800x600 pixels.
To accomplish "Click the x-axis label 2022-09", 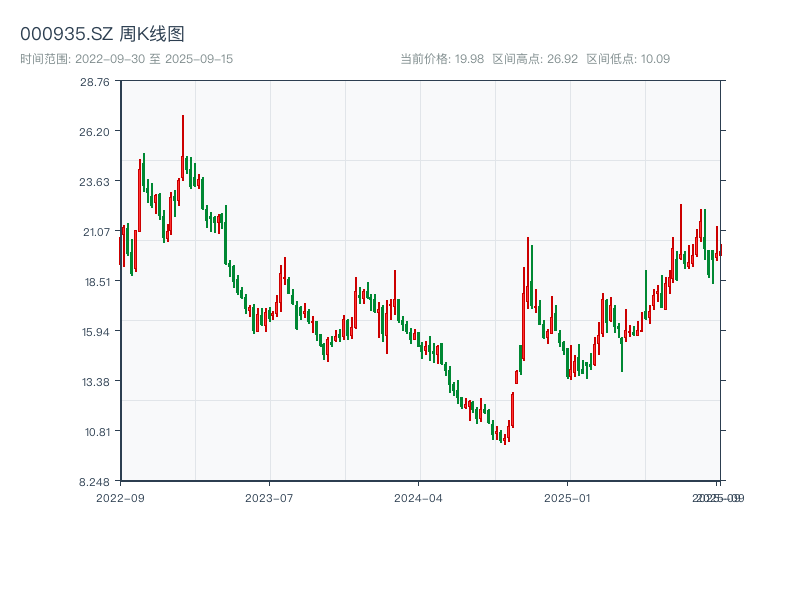I will 120,498.
